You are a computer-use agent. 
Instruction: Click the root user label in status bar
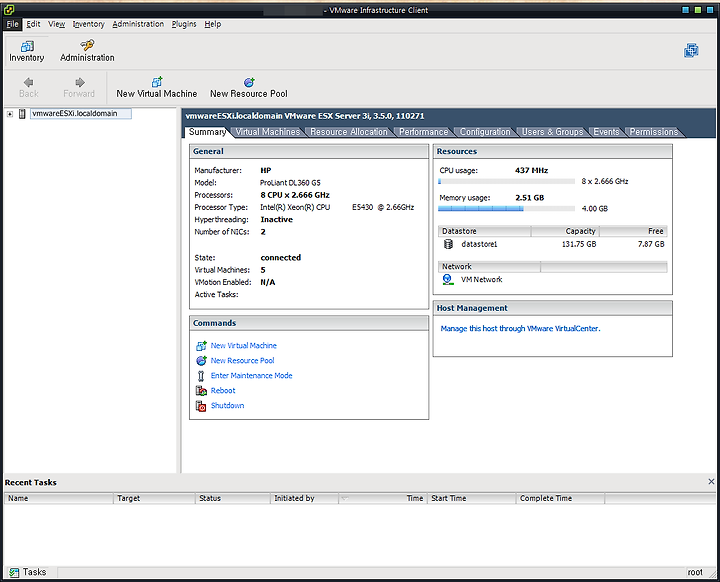[x=695, y=572]
